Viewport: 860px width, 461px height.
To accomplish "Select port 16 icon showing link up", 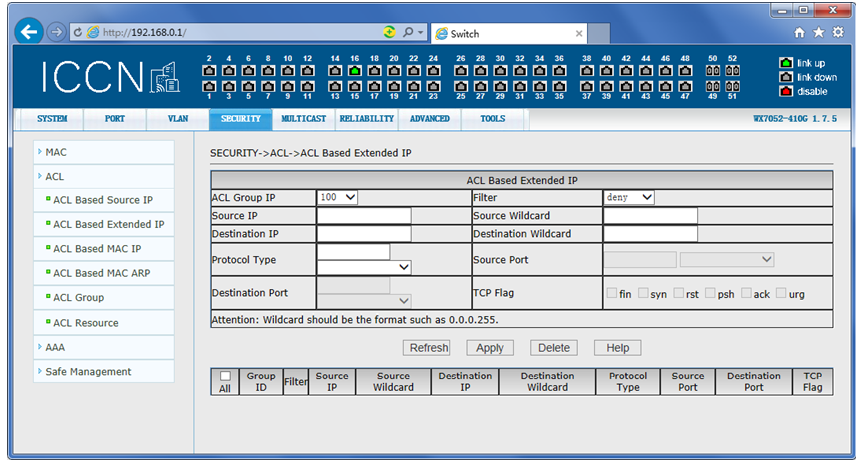I will tap(355, 71).
